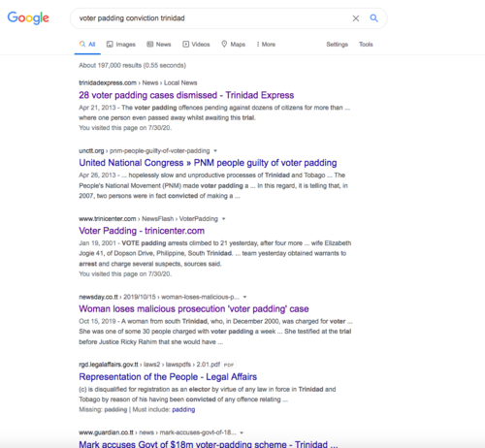The width and height of the screenshot is (485, 448).
Task: Expand the dropdown arrow next to unctt.org URL
Action: pyautogui.click(x=215, y=151)
